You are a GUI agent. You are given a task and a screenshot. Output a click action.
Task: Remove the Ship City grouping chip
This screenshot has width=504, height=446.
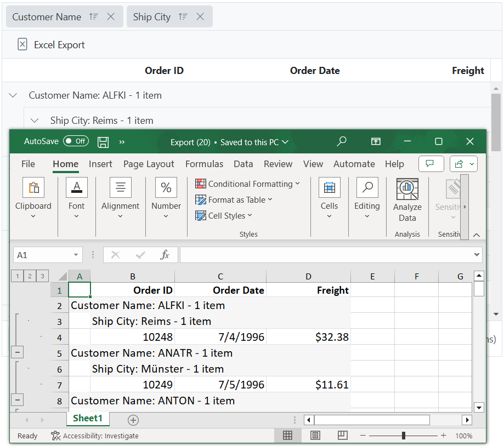coord(200,16)
